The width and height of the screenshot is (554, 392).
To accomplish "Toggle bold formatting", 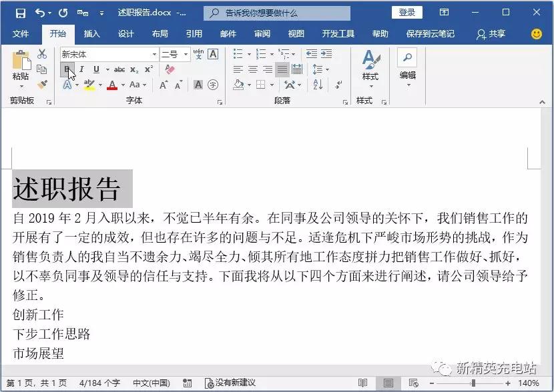I will pos(68,69).
